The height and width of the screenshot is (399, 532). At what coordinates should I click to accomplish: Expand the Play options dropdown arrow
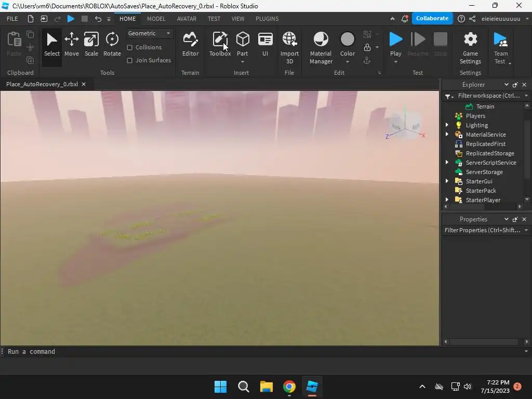coord(395,62)
